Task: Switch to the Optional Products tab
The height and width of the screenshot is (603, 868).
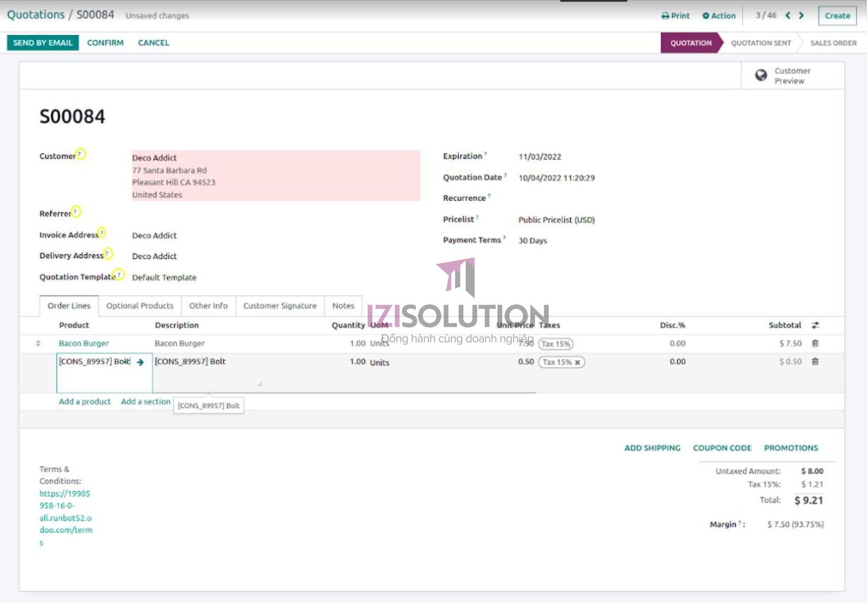Action: coord(140,305)
